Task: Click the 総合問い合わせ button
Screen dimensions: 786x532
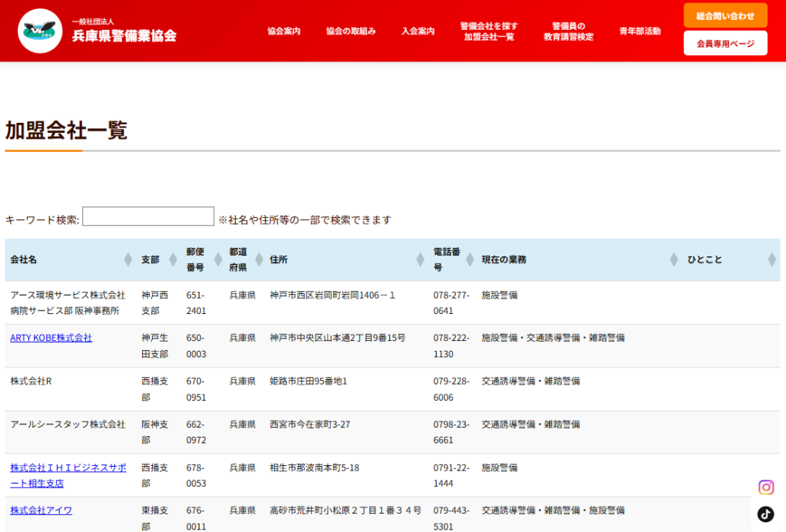Action: pyautogui.click(x=725, y=16)
